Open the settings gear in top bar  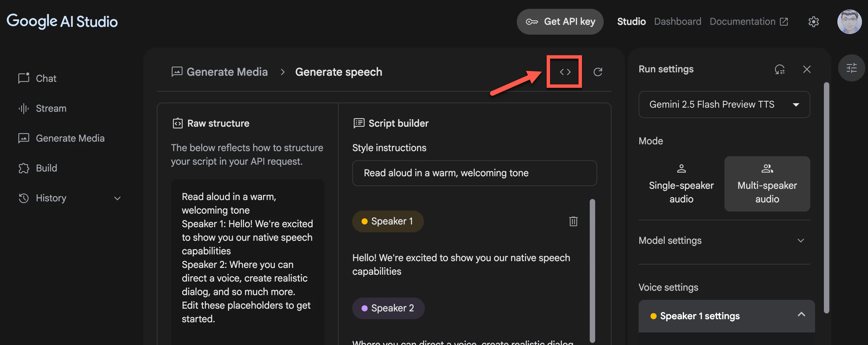(814, 22)
